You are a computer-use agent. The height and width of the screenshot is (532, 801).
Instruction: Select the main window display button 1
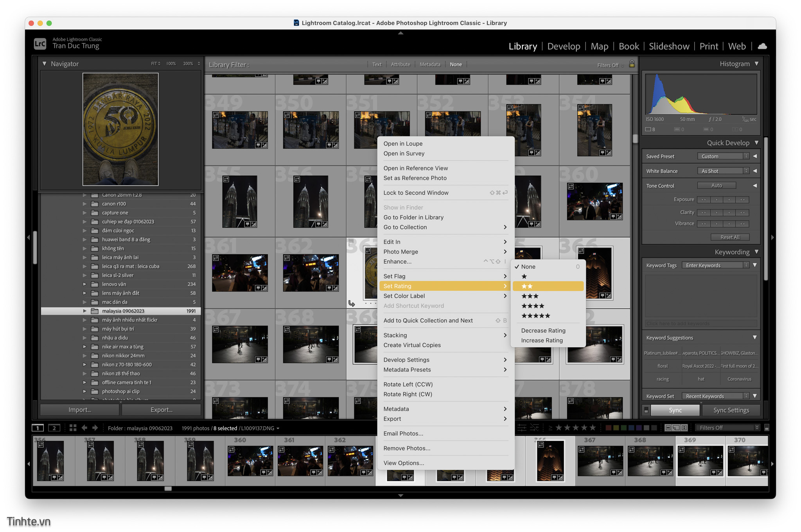click(x=38, y=428)
